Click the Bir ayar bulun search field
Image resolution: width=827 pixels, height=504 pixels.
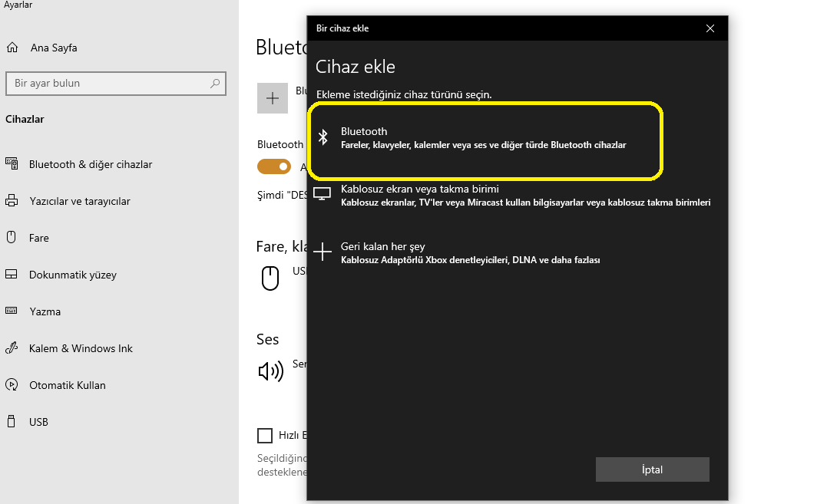[x=108, y=84]
